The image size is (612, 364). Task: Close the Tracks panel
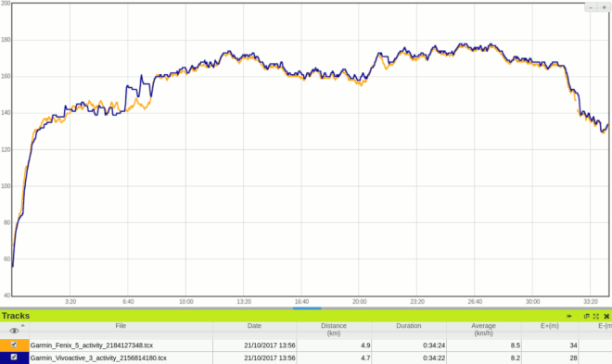[x=606, y=316]
